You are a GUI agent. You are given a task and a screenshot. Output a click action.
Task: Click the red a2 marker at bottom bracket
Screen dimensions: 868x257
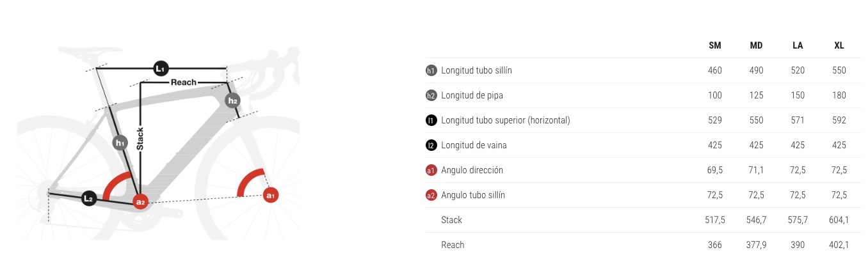[x=140, y=201]
